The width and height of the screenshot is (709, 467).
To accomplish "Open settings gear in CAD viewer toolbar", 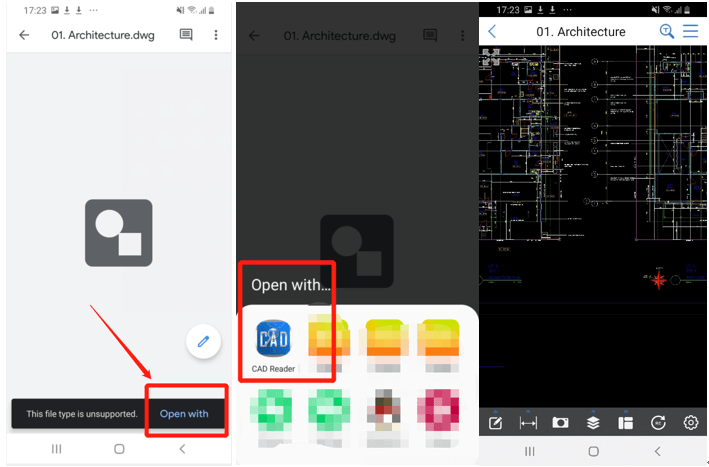I will click(690, 423).
